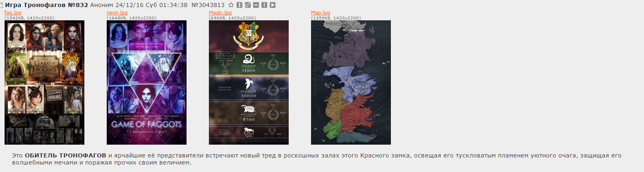Expand the Westeros map thumbnail
This screenshot has width=644, height=172.
pos(351,82)
